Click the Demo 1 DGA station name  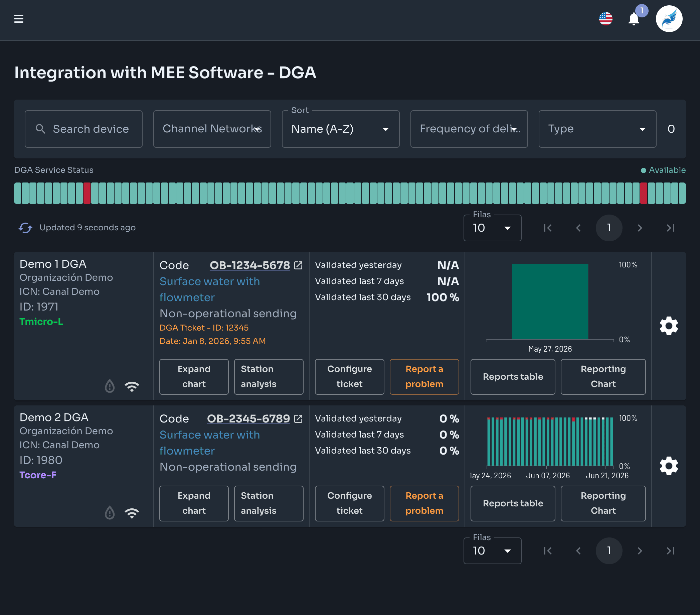click(x=53, y=264)
